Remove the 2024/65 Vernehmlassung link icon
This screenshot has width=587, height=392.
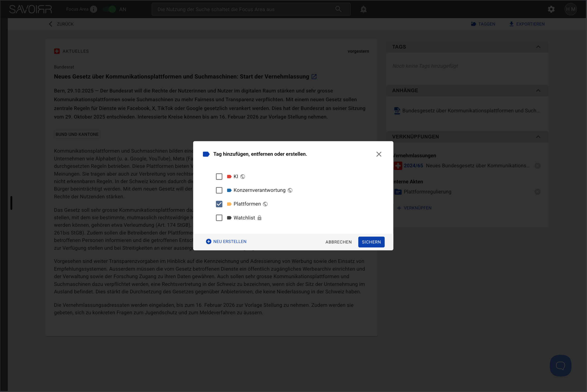537,166
